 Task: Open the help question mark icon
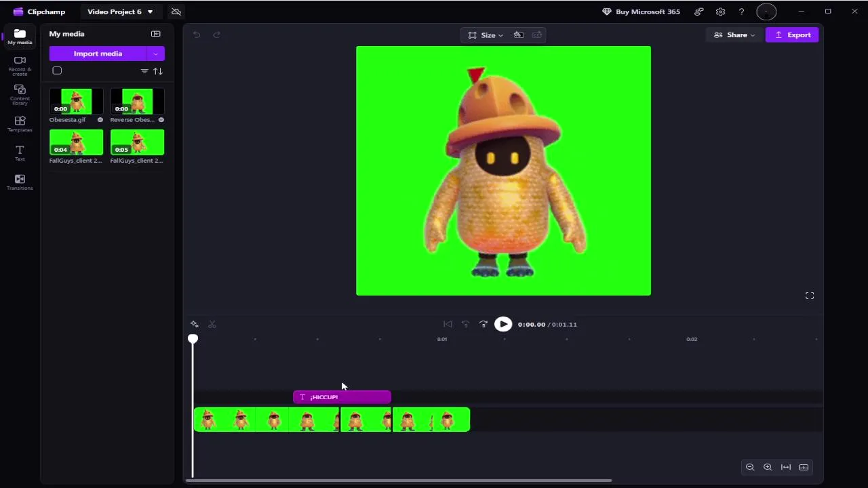point(741,12)
